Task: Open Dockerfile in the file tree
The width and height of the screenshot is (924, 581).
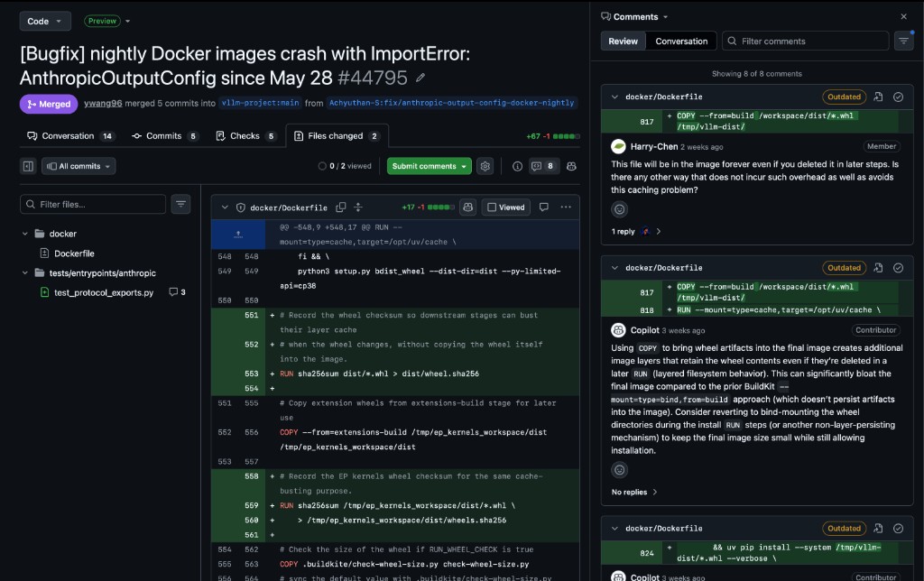Action: click(x=74, y=254)
